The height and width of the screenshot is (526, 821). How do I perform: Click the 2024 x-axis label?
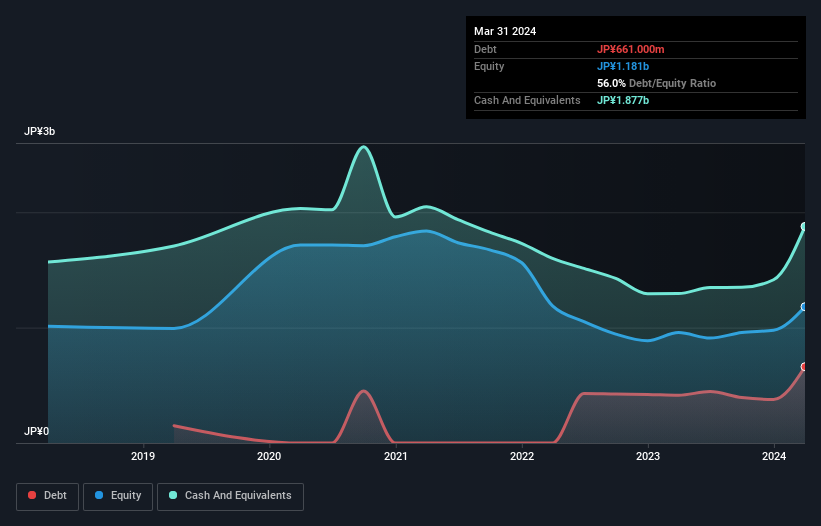click(x=774, y=456)
